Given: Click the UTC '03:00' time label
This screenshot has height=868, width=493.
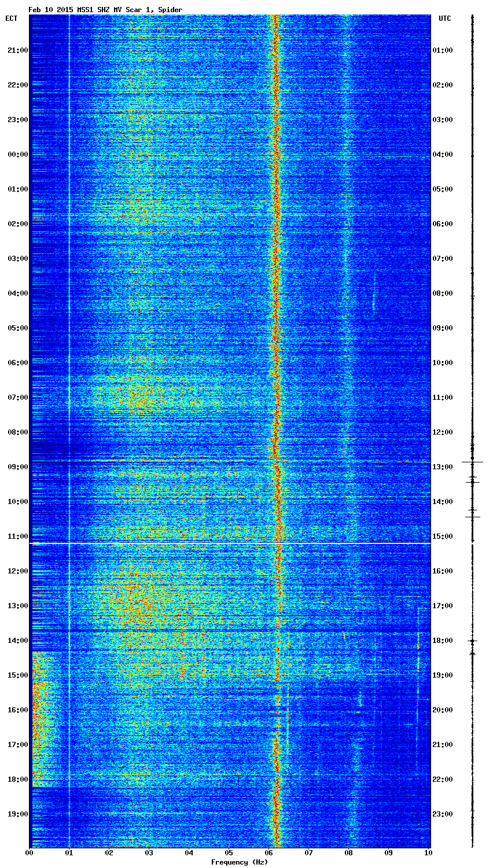Looking at the screenshot, I should (x=443, y=120).
